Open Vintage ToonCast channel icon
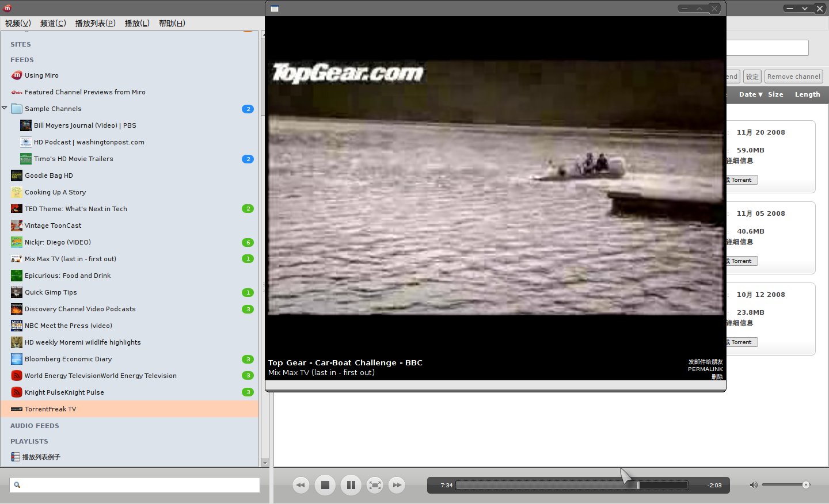The image size is (829, 504). 17,226
